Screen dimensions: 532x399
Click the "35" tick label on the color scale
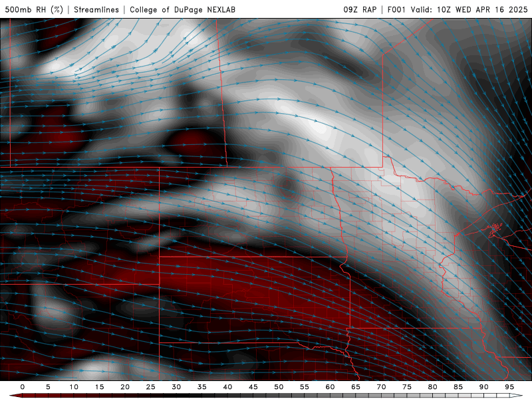(x=202, y=387)
